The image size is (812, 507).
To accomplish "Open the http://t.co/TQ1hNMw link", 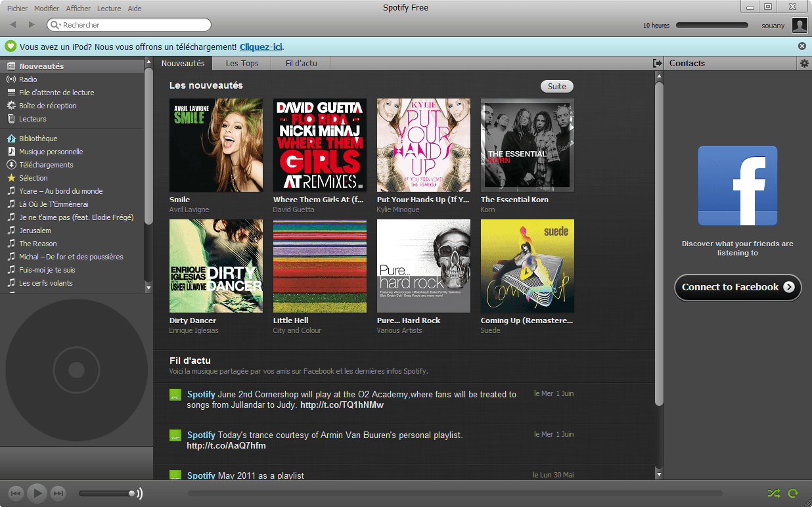I will pos(342,405).
